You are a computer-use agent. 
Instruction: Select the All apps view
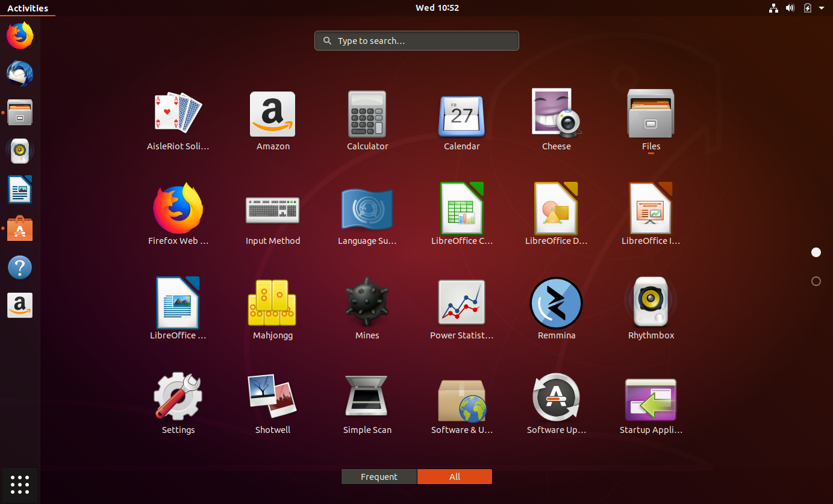point(455,476)
